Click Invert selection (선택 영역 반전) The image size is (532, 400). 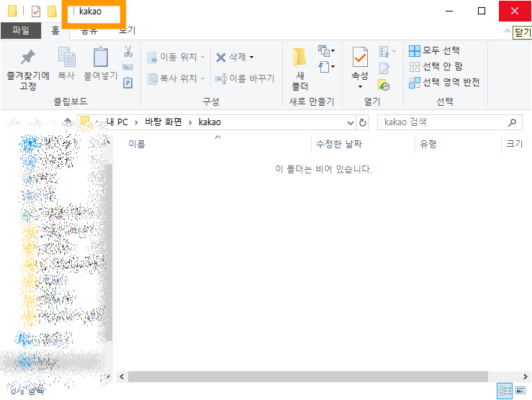click(x=444, y=82)
